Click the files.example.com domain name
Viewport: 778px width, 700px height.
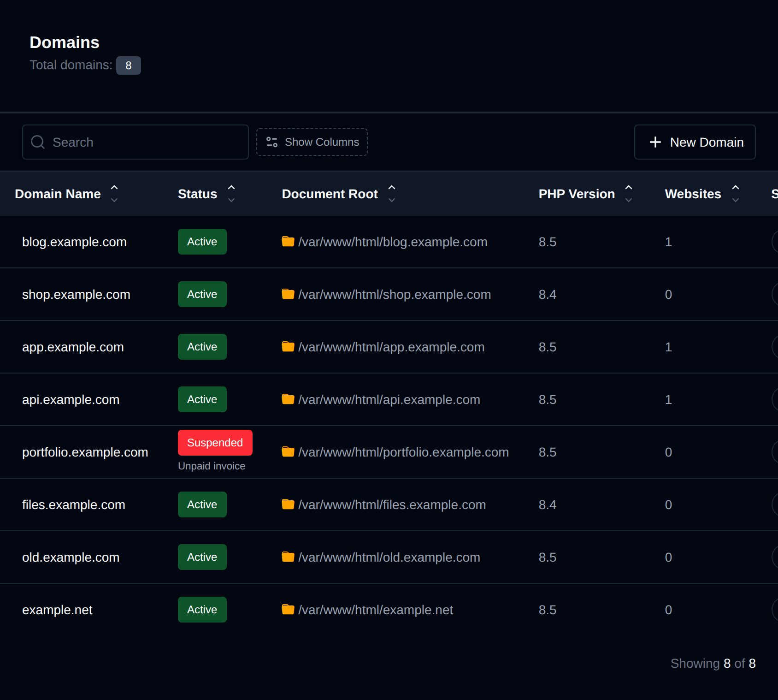point(74,505)
